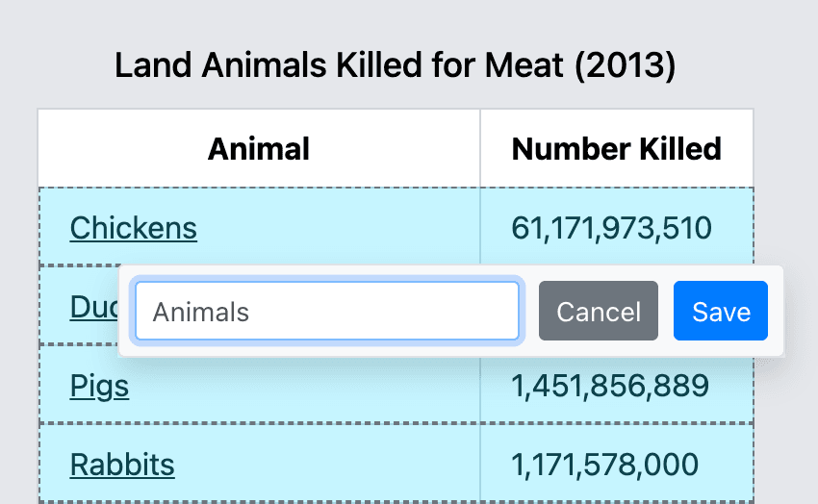This screenshot has width=818, height=504.
Task: Select the Animal column header
Action: coord(259,148)
